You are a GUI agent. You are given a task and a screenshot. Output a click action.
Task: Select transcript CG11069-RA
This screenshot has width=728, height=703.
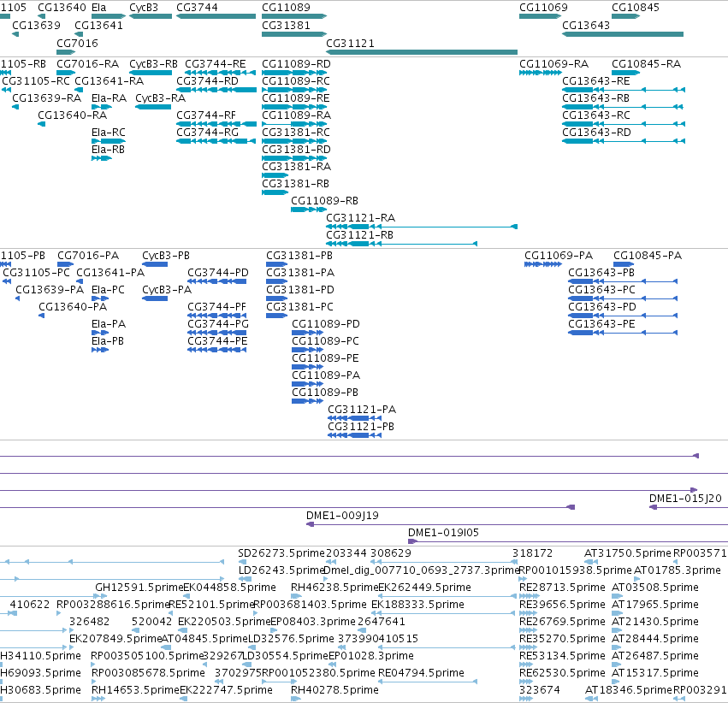553,64
